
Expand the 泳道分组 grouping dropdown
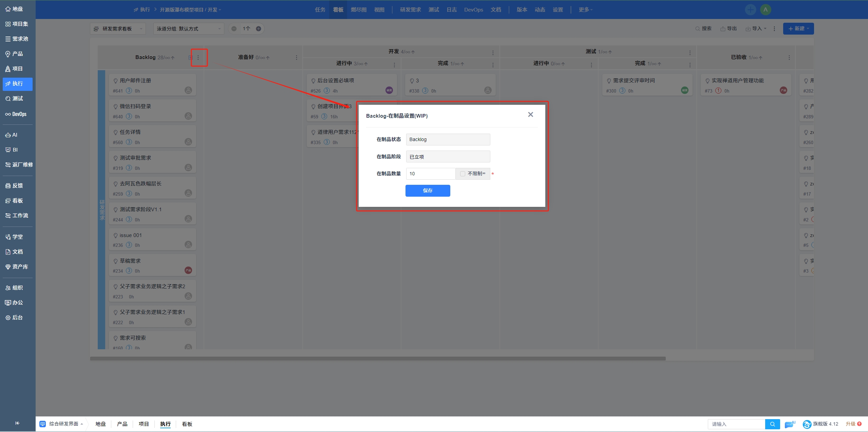[188, 29]
